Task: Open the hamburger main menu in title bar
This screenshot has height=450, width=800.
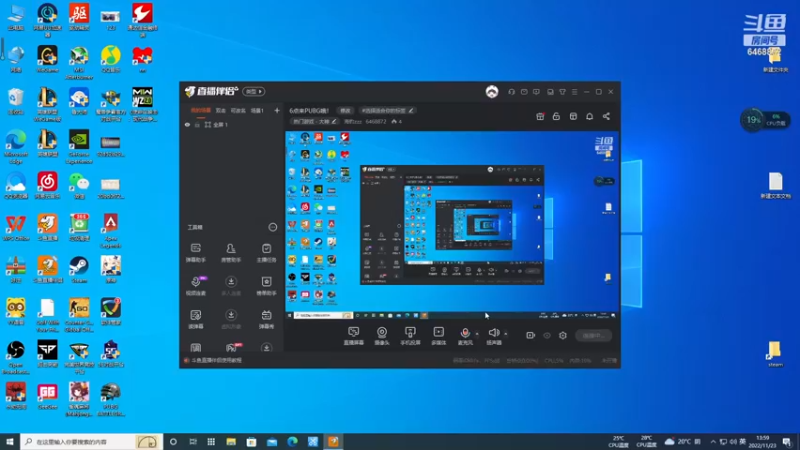Action: click(574, 92)
